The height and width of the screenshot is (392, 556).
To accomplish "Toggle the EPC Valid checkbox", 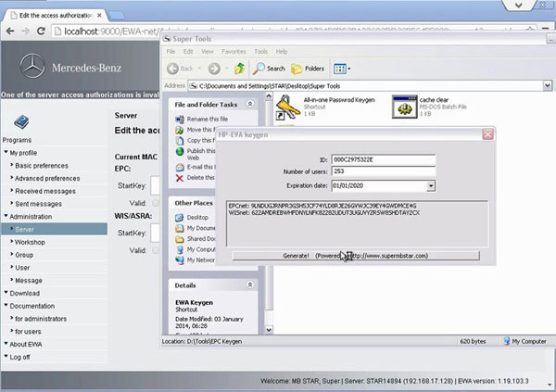I will click(156, 203).
